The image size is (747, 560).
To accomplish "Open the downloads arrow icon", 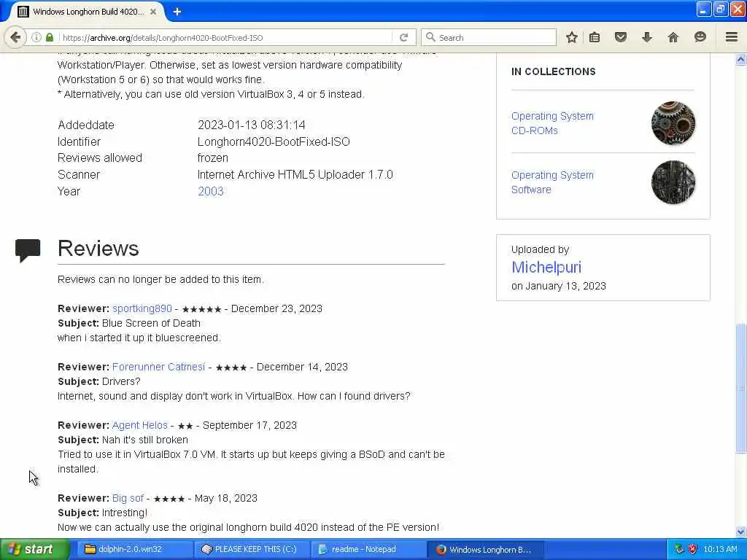I will [646, 37].
